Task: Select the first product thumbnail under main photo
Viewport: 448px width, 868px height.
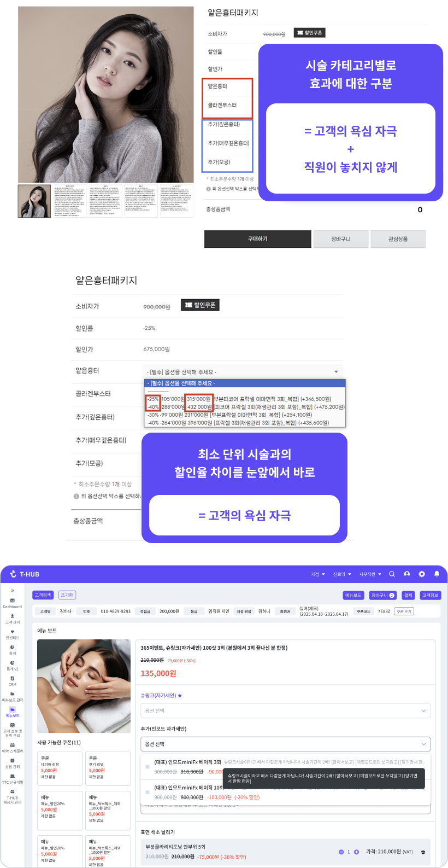Action: click(x=34, y=201)
